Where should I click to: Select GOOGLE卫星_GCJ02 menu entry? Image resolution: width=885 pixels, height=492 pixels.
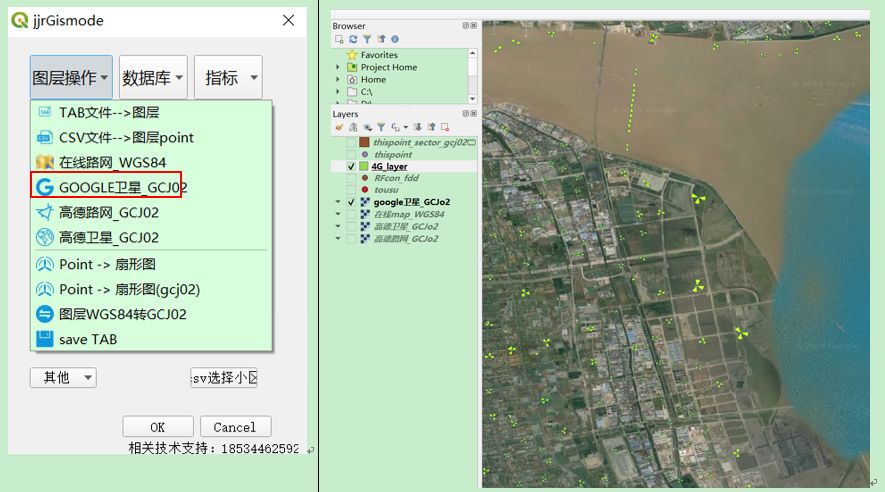pos(151,187)
